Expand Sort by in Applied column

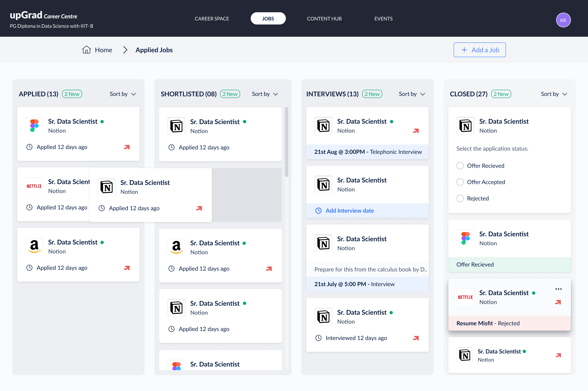tap(123, 94)
